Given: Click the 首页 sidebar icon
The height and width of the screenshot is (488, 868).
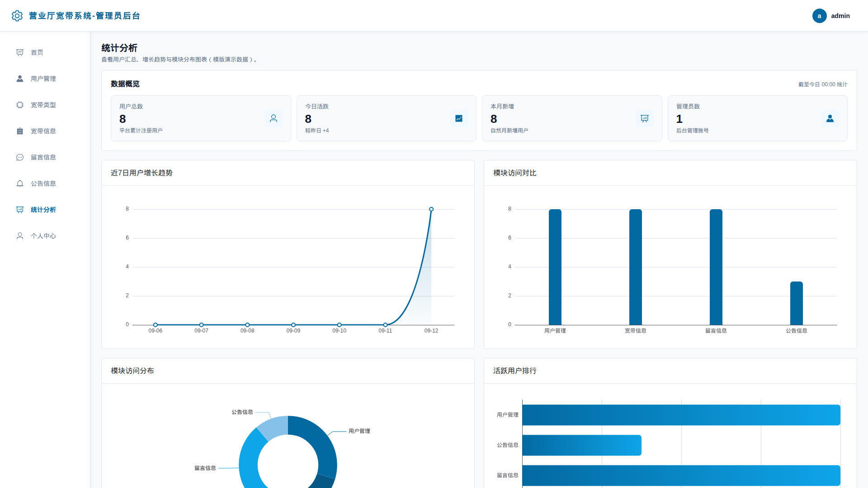Looking at the screenshot, I should point(20,52).
